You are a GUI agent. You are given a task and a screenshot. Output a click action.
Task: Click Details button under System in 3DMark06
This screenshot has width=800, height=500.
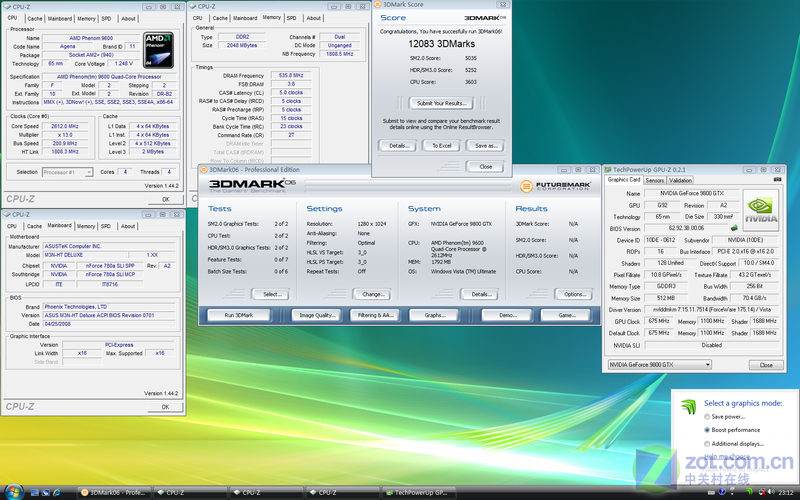[480, 294]
